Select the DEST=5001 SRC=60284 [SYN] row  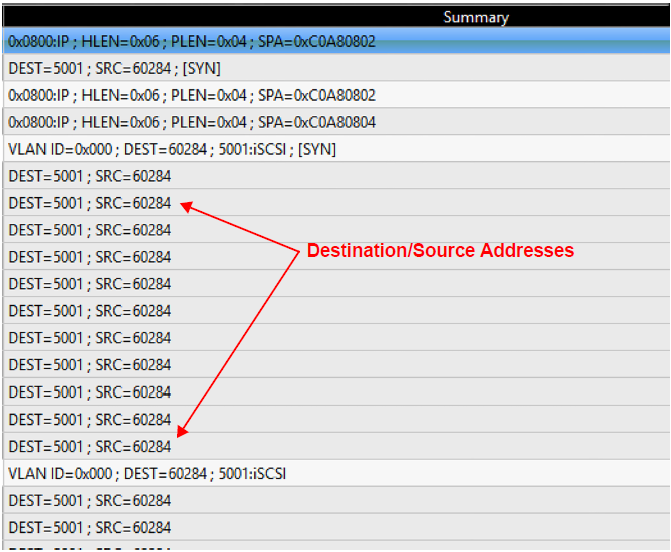coord(336,68)
